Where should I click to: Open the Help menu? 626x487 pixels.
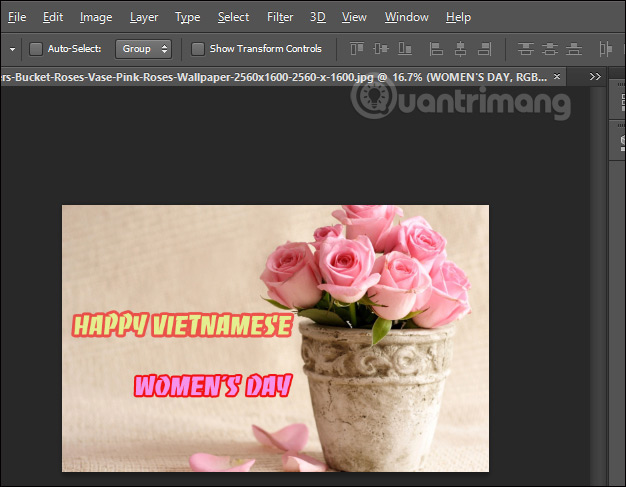pos(458,17)
